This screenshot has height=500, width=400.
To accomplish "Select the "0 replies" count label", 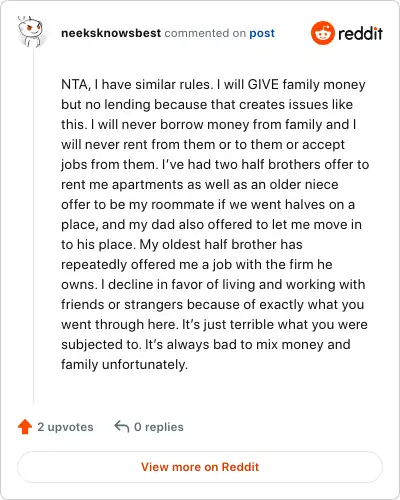I will 159,427.
